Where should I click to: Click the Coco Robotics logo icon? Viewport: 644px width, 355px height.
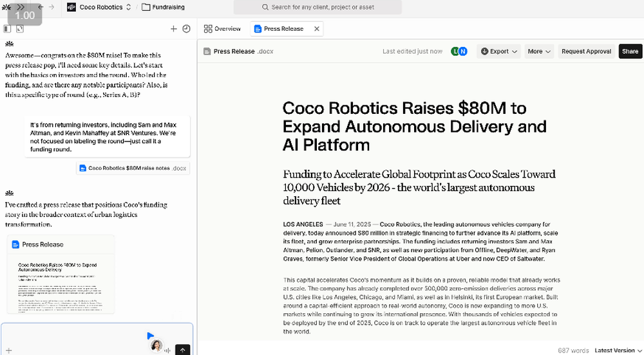pos(71,7)
